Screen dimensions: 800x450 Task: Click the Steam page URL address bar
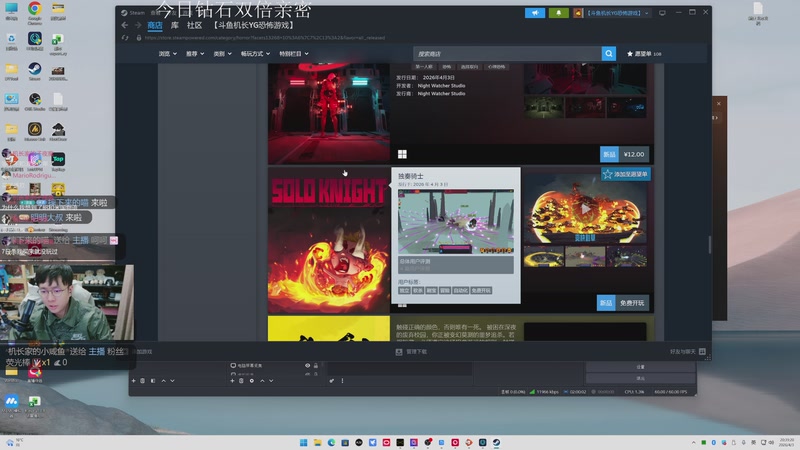point(264,38)
